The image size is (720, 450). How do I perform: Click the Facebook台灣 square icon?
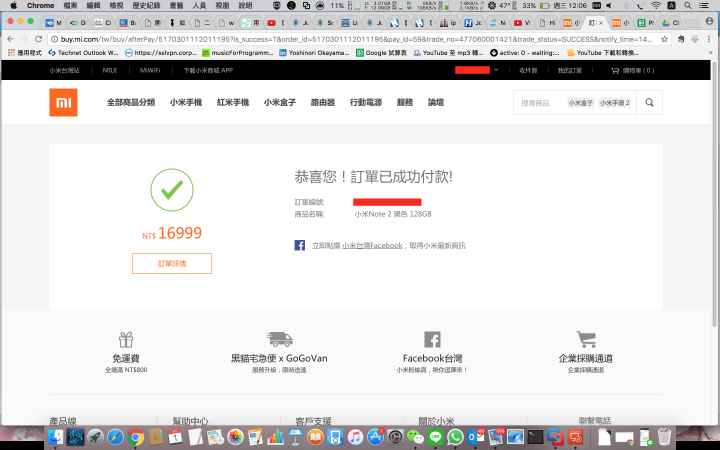(432, 339)
